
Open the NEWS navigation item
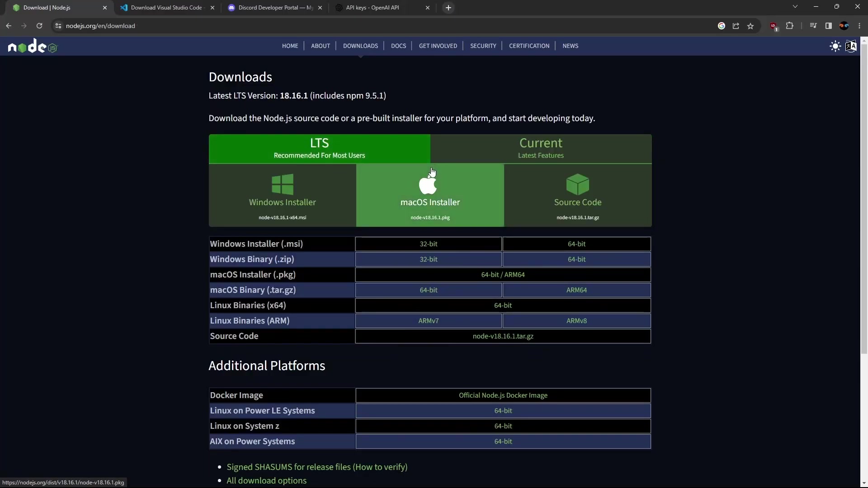pyautogui.click(x=570, y=46)
